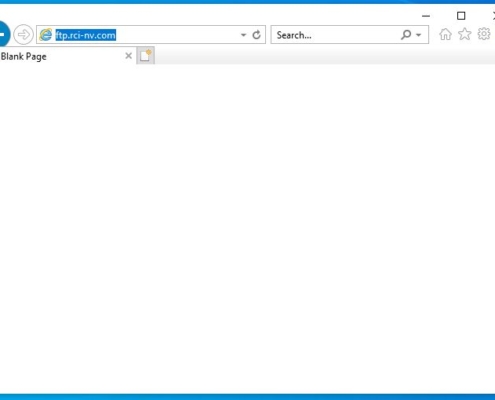Maximize the browser window
Image resolution: width=495 pixels, height=400 pixels.
point(461,16)
